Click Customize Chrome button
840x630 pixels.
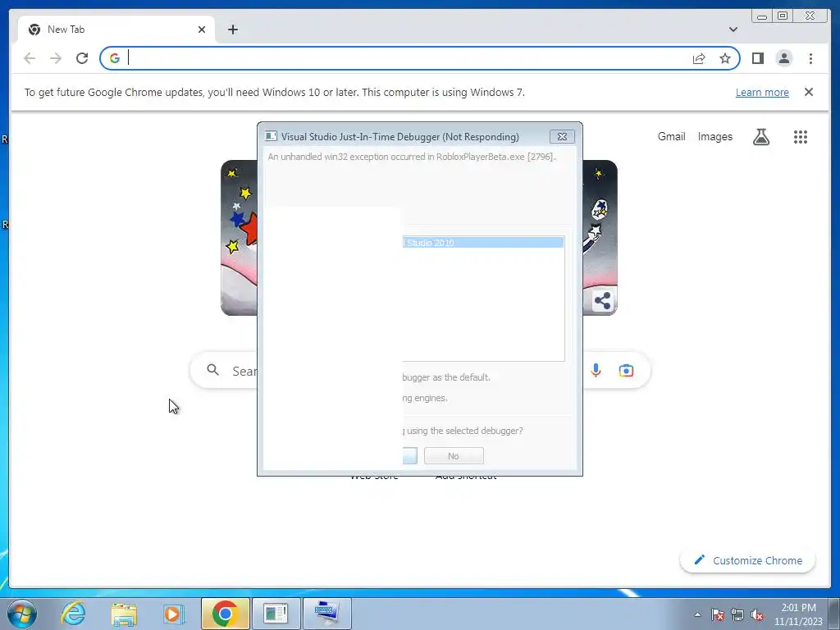point(748,560)
